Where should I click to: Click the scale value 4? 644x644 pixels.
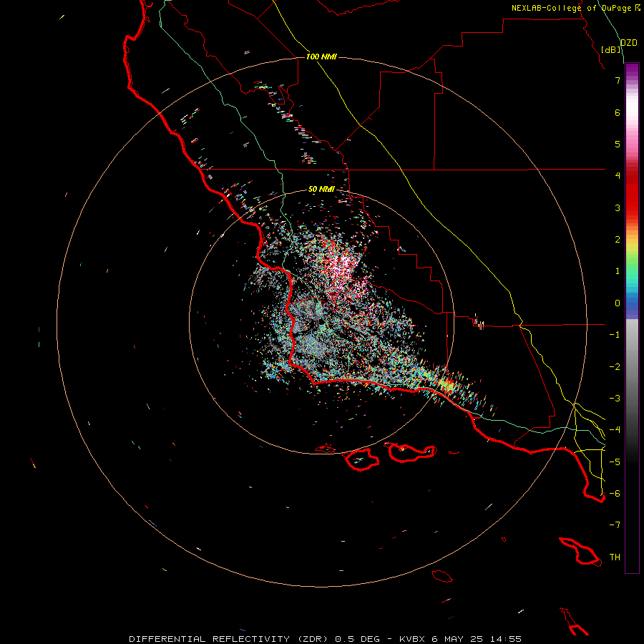(x=618, y=176)
